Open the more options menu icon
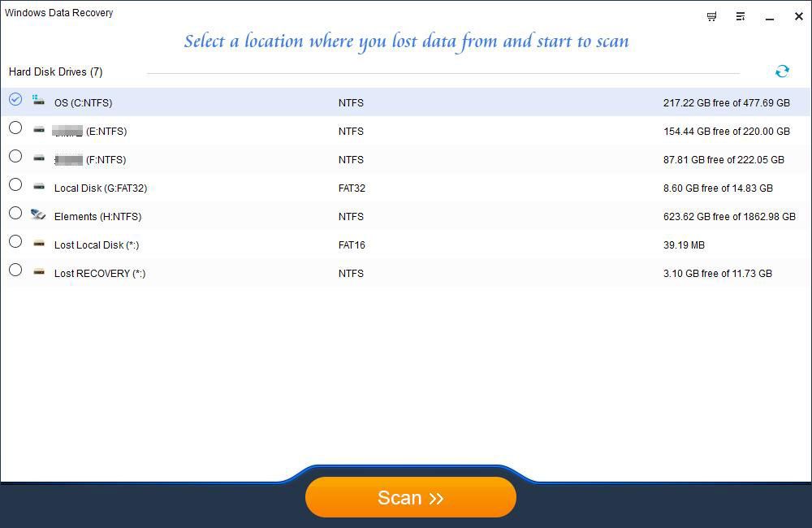Image resolution: width=812 pixels, height=528 pixels. (x=740, y=16)
